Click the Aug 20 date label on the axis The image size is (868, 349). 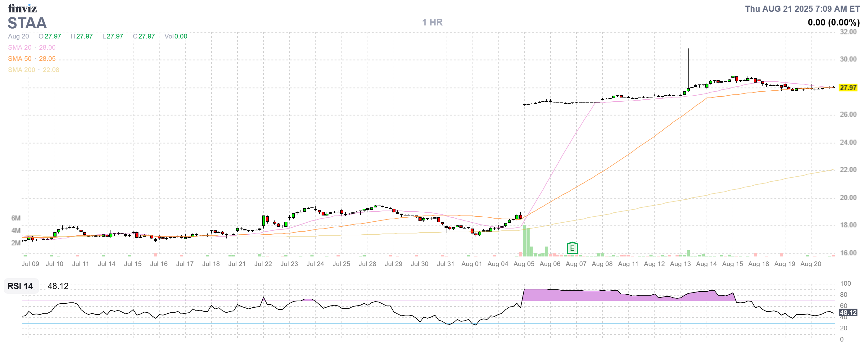tap(811, 264)
